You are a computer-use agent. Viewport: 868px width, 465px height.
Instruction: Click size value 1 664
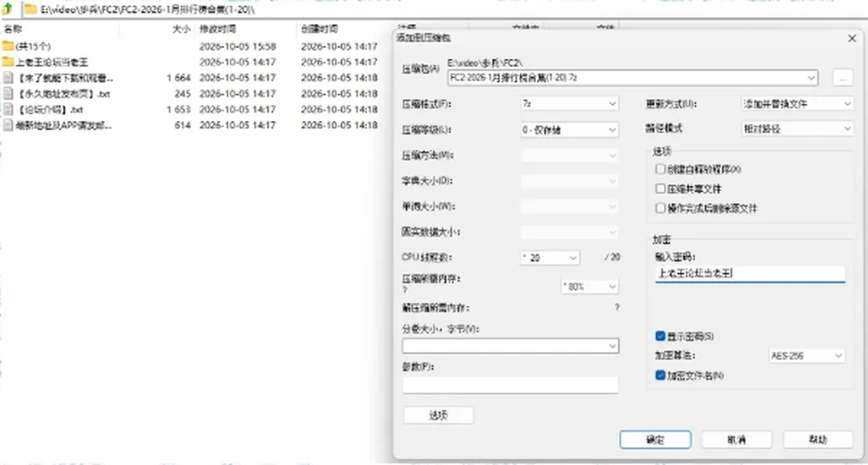click(x=178, y=78)
